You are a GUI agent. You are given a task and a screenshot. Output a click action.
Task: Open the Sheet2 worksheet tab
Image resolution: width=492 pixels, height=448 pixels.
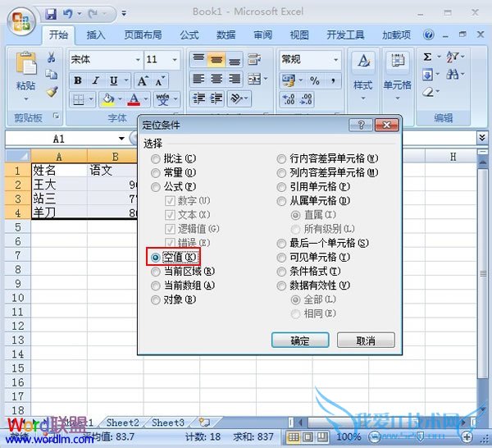click(122, 423)
